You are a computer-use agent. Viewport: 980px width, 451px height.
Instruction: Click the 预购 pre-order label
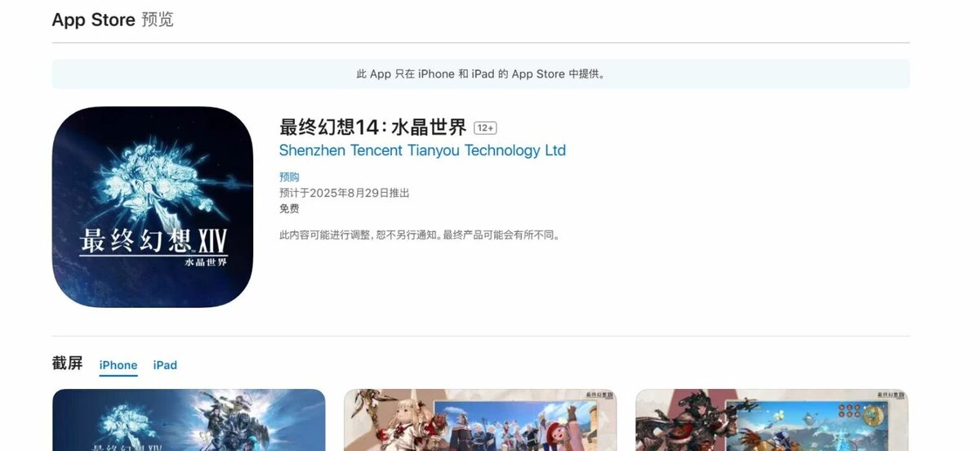(289, 176)
